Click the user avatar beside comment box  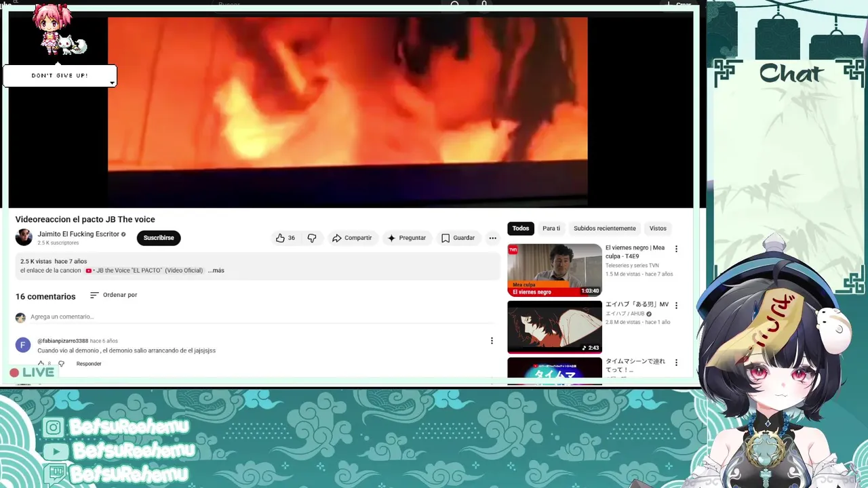point(20,317)
